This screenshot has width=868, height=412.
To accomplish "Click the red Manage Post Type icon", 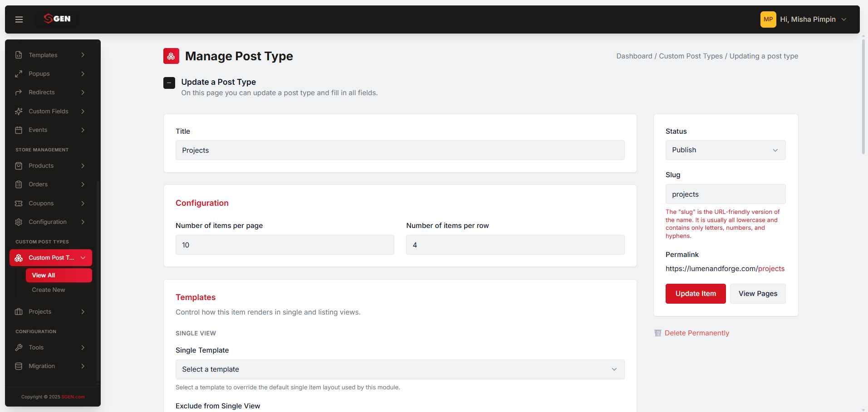I will point(171,56).
